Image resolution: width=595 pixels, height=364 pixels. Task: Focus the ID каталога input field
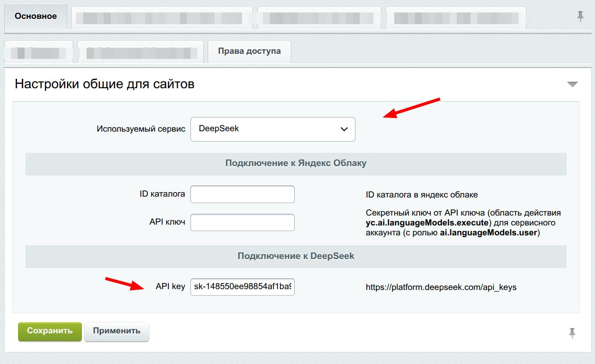point(242,194)
